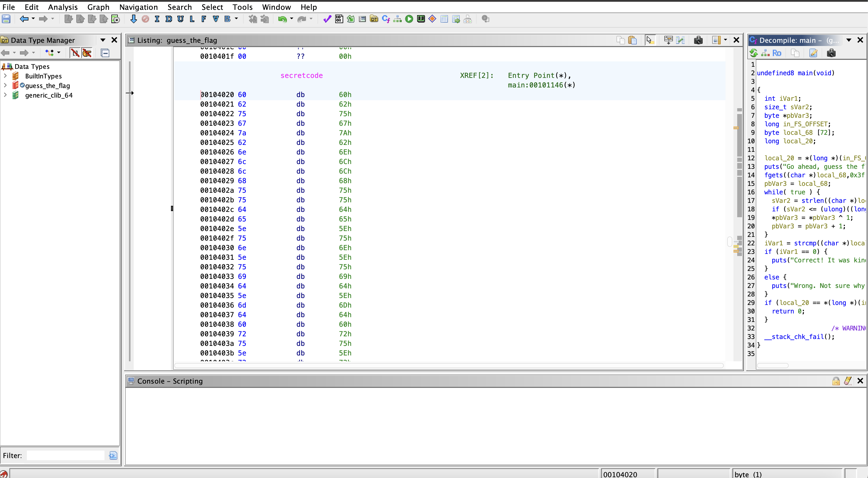The image size is (868, 478).
Task: Click the 'L' toolbar icon
Action: (192, 19)
